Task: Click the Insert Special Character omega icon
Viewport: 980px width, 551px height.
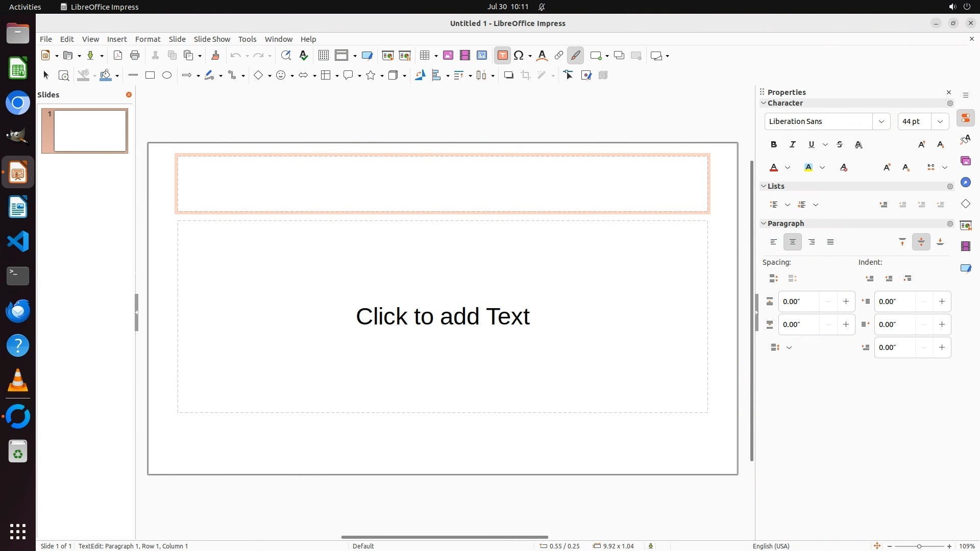Action: click(x=519, y=56)
